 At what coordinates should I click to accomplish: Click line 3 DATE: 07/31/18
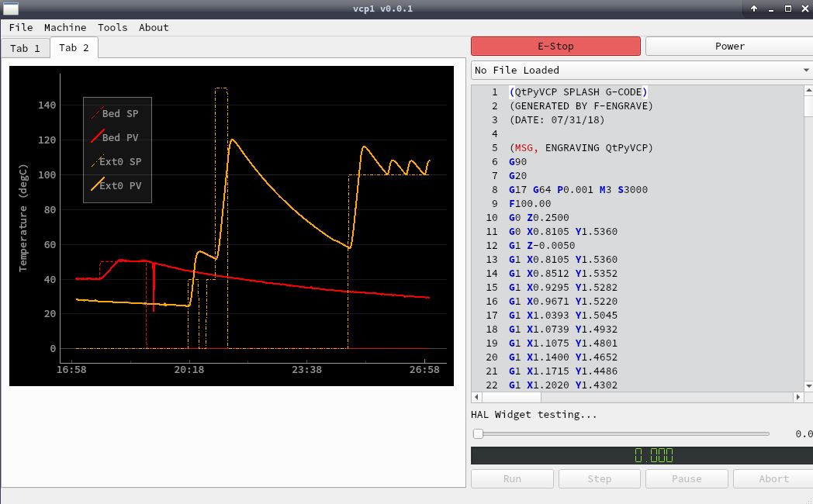(556, 119)
